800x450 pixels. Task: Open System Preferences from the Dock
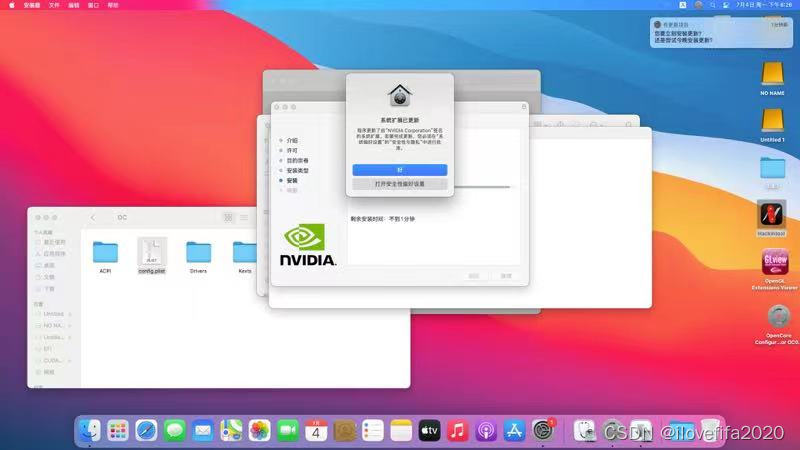543,431
